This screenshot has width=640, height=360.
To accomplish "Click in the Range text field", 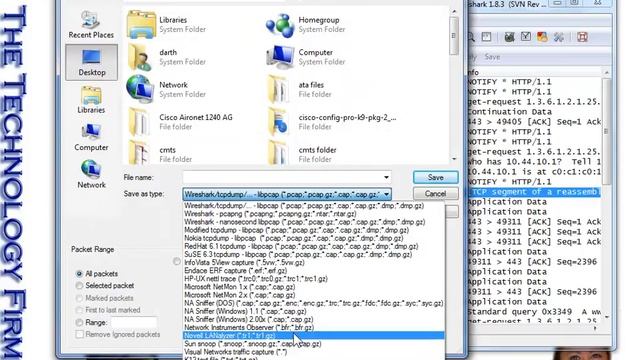I will (134, 322).
